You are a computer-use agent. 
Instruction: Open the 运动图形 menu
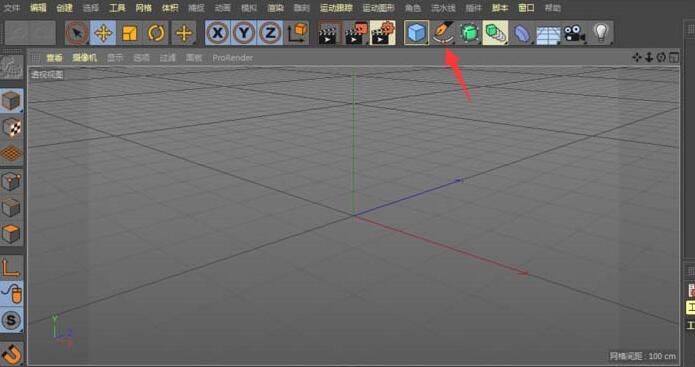(x=378, y=8)
